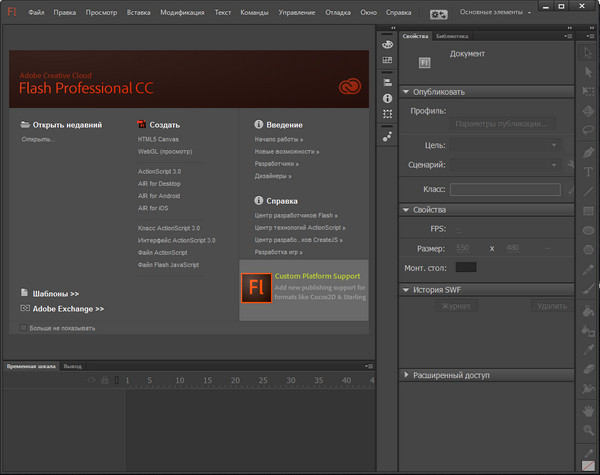Toggle layer visibility eye in timeline header
Image resolution: width=600 pixels, height=475 pixels.
point(91,380)
